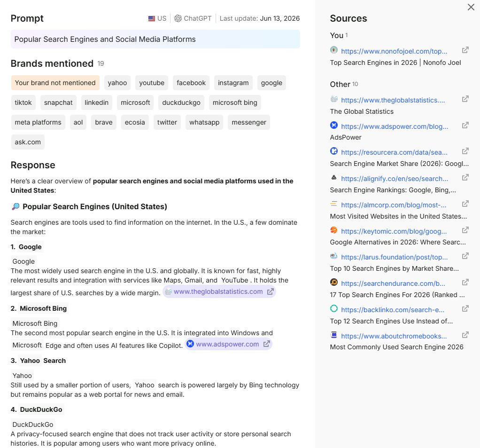The width and height of the screenshot is (480, 448).
Task: Select the linkedin brand chip
Action: point(96,102)
